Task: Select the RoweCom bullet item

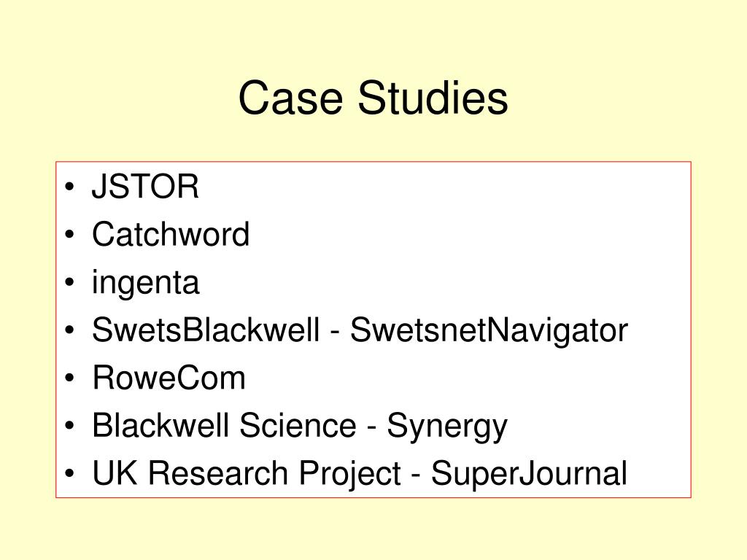Action: (x=169, y=378)
